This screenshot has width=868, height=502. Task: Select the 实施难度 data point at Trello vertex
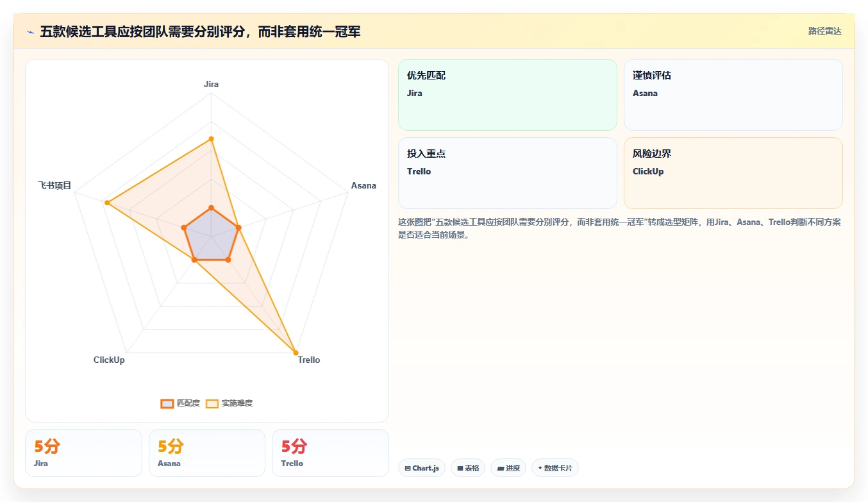click(x=296, y=353)
